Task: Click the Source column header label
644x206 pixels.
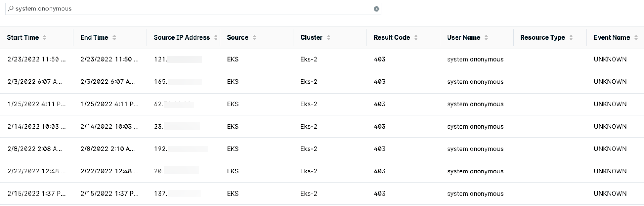Action: click(x=237, y=37)
